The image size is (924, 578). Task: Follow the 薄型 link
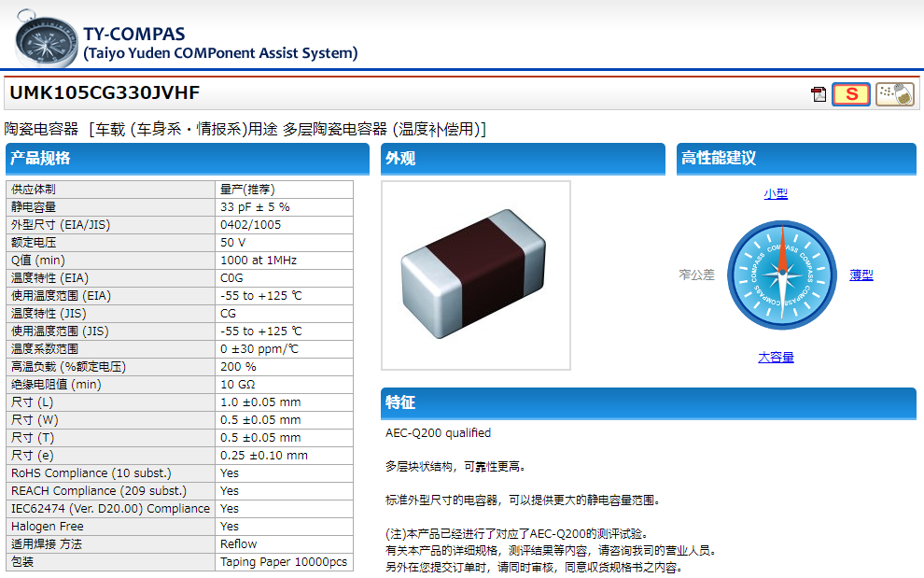point(861,275)
